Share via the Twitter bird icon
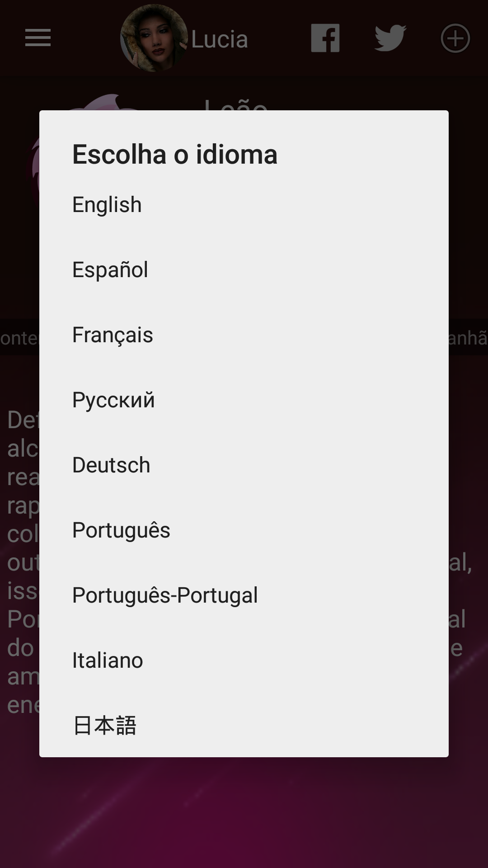Viewport: 488px width, 868px height. click(390, 38)
